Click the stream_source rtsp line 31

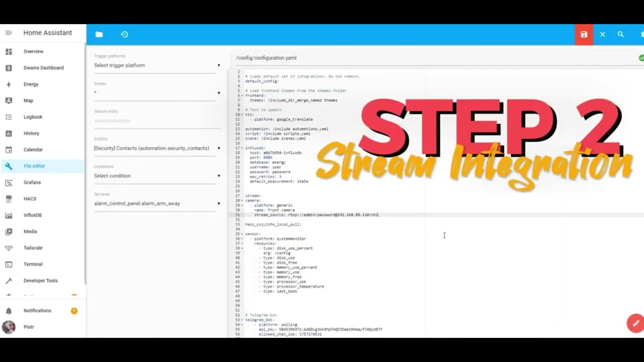pyautogui.click(x=316, y=215)
